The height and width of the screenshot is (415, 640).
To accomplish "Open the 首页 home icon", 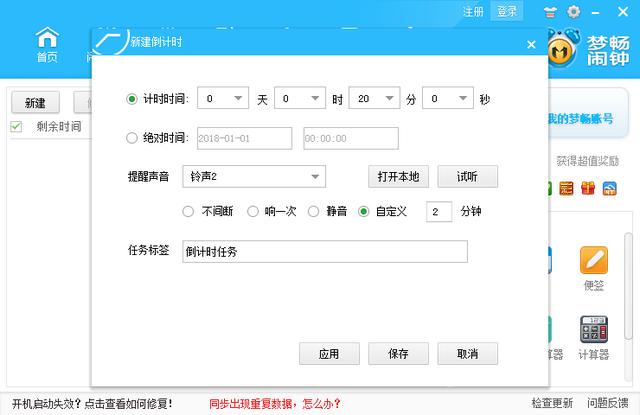I will tap(47, 44).
